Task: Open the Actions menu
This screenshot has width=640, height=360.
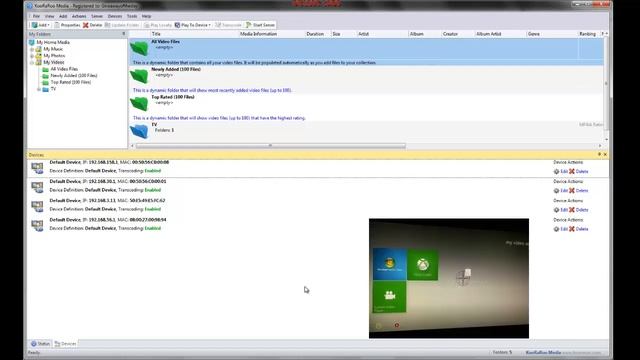Action: [79, 16]
